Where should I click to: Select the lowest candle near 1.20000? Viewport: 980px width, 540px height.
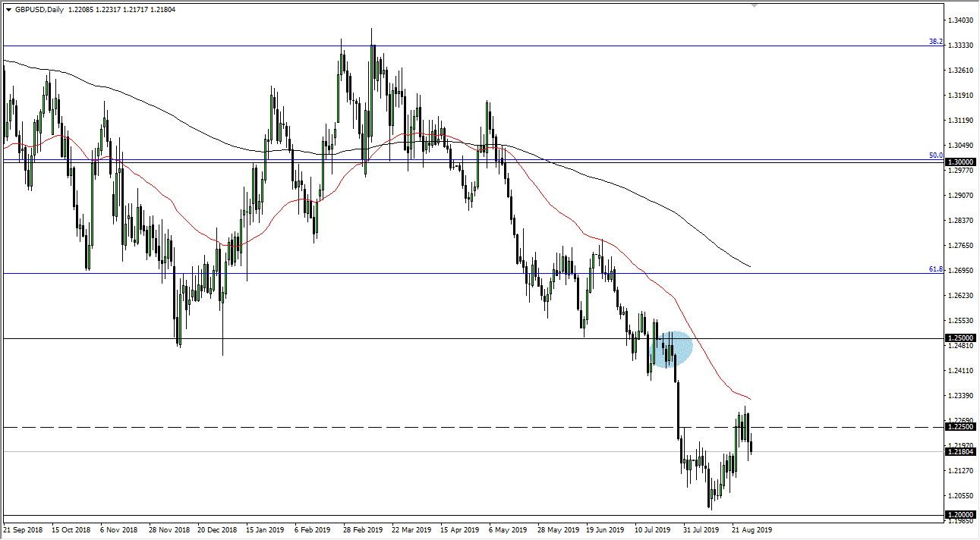[x=710, y=497]
